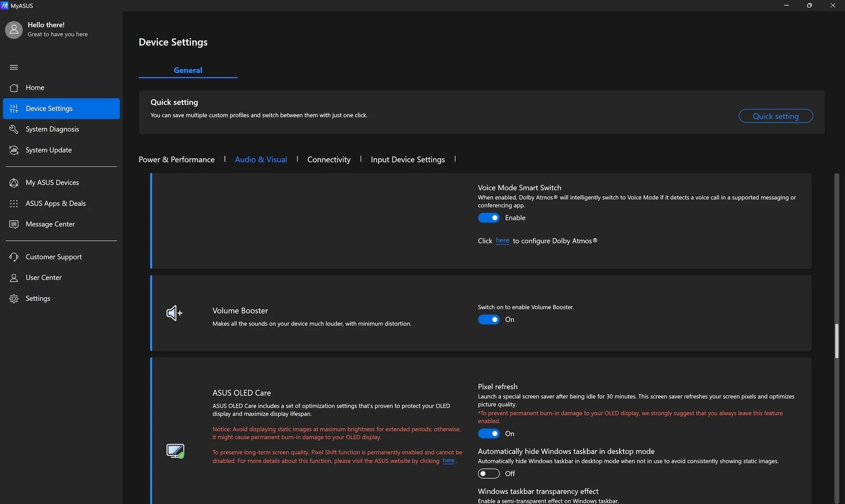Open System Update in sidebar
Image resolution: width=845 pixels, height=504 pixels.
(x=61, y=150)
